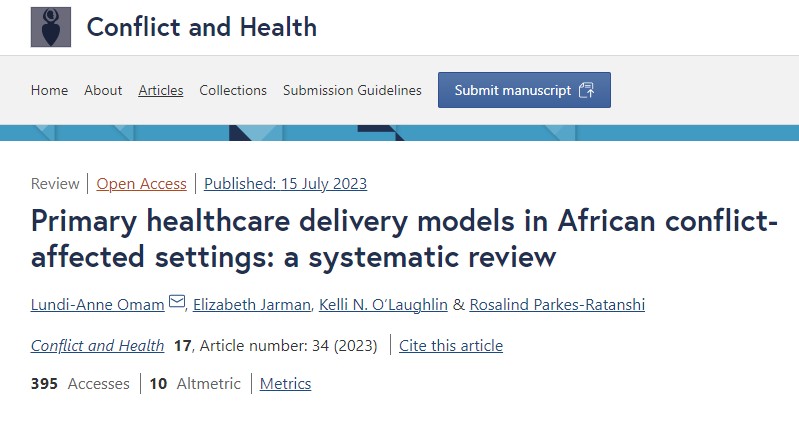Viewport: 799px width, 423px height.
Task: Click the Published: 15 July 2023 link
Action: [285, 183]
